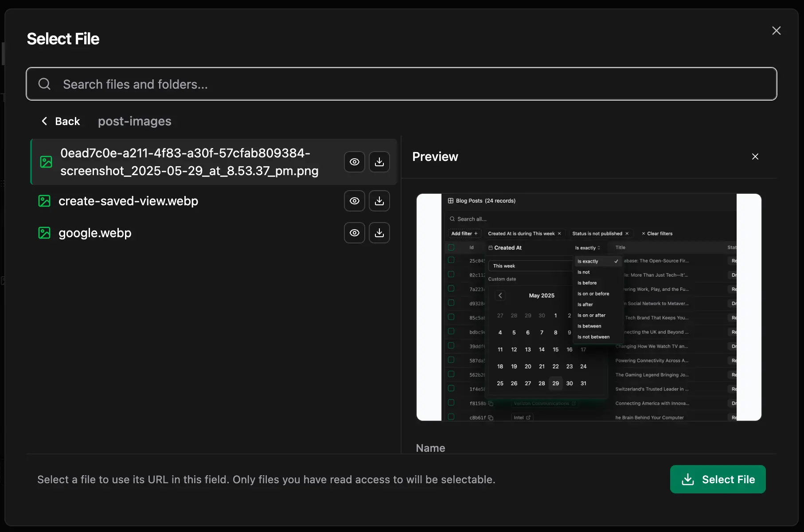Viewport: 804px width, 532px height.
Task: Show preview of google.webp
Action: coord(354,233)
